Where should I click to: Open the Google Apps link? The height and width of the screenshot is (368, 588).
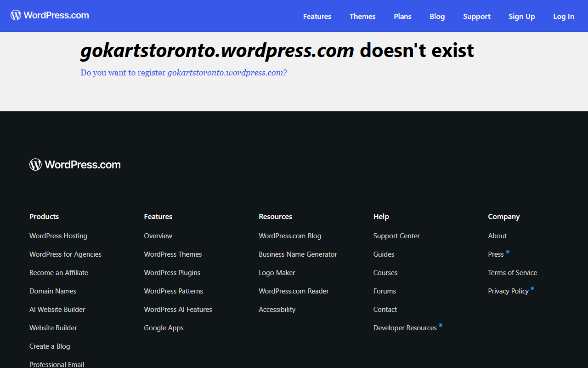coord(164,328)
